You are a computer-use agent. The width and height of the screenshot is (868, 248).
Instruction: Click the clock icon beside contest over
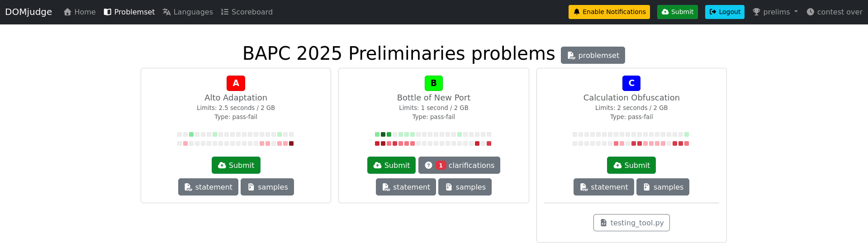810,12
